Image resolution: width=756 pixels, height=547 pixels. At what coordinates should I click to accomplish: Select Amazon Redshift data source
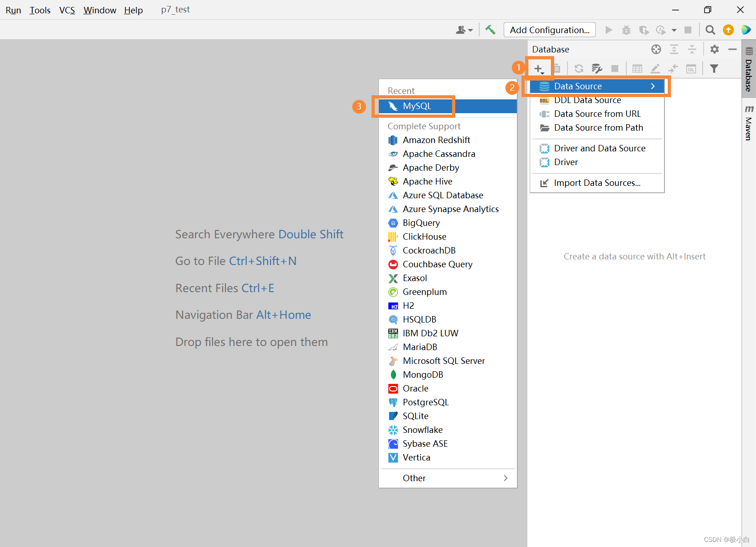(x=448, y=140)
